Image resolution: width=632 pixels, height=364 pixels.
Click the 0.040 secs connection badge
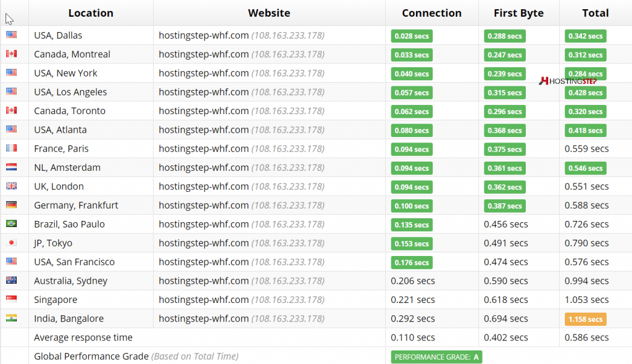tap(412, 74)
